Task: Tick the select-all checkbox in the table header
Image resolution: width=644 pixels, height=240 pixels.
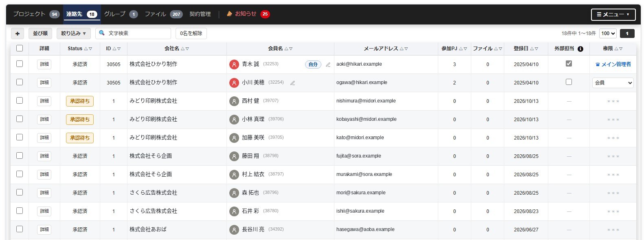Action: pos(20,48)
